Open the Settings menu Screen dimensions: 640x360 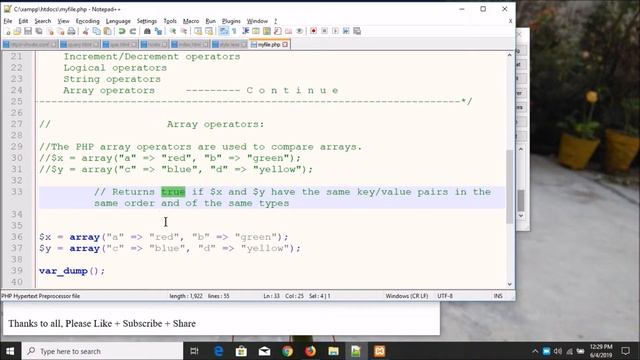pos(147,21)
